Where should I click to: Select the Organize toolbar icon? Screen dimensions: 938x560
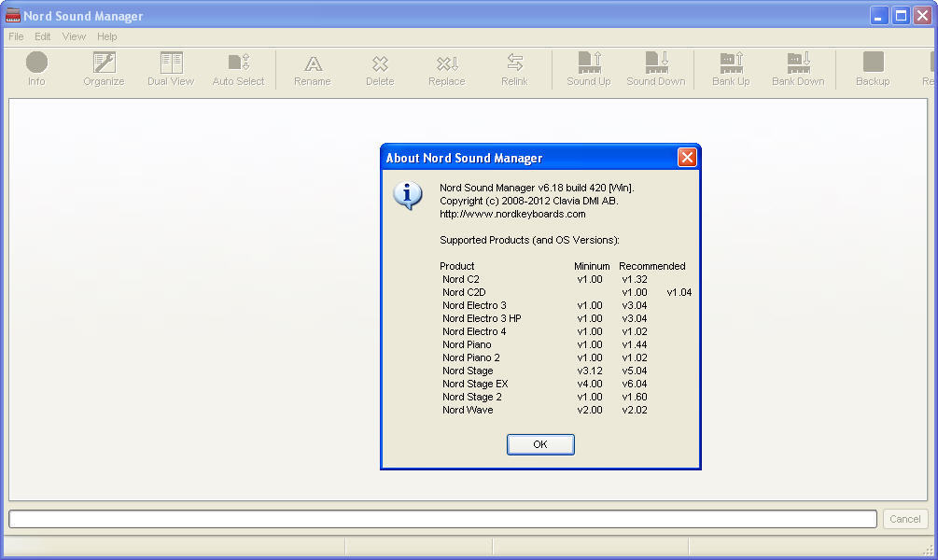[x=104, y=63]
